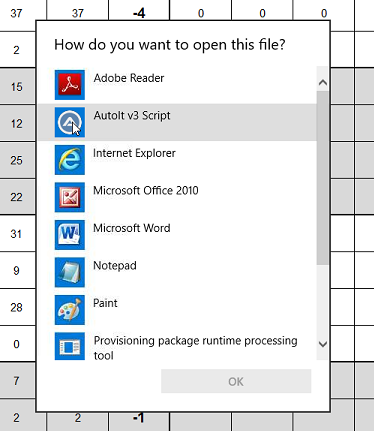Image resolution: width=374 pixels, height=431 pixels.
Task: Select the Notepad icon
Action: click(x=70, y=272)
